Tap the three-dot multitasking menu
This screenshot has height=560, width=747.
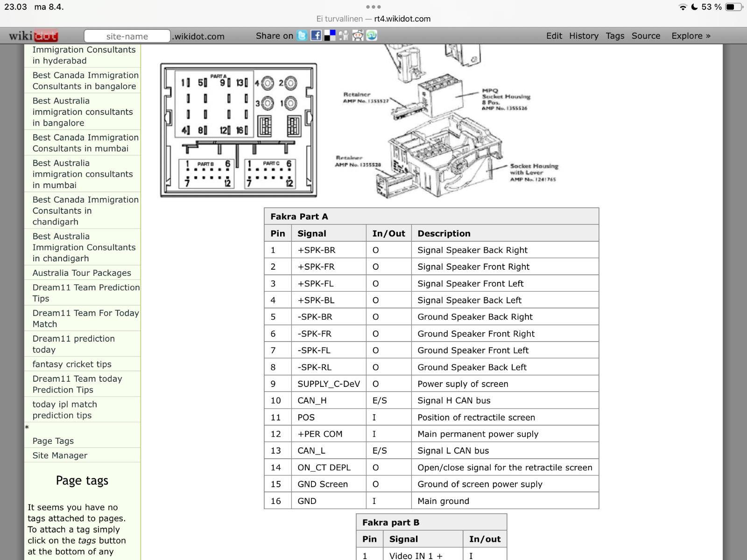[373, 7]
